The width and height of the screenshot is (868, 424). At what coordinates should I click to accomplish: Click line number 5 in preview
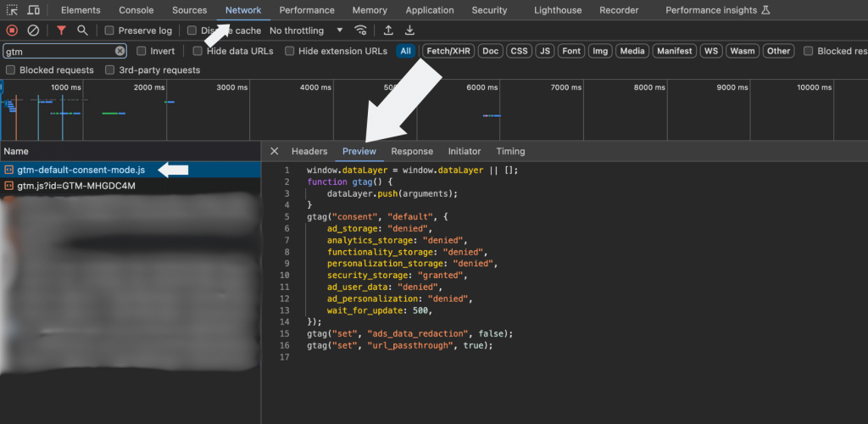pos(287,216)
